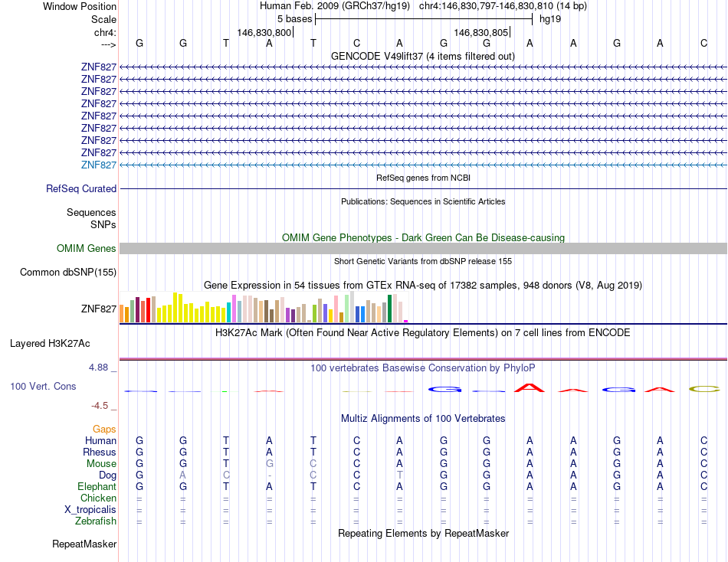Click the hg19 label beside the scale bar
728x562 pixels.
(550, 19)
